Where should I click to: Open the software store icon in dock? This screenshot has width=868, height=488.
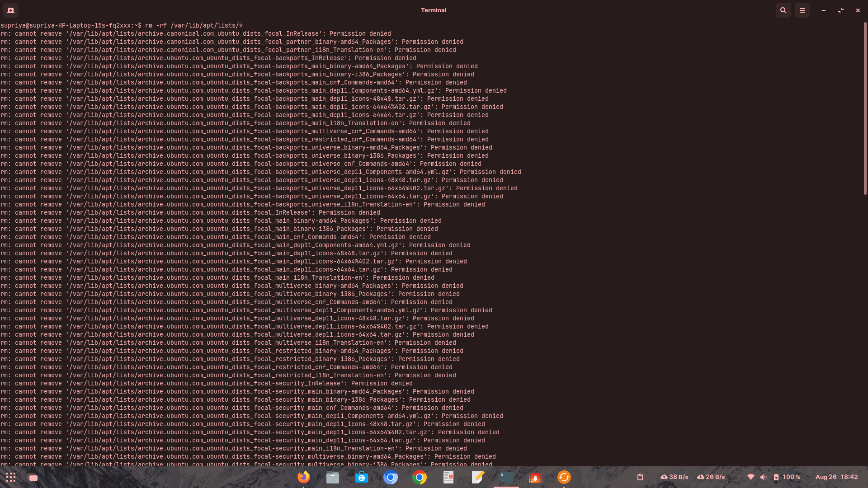coord(362,477)
